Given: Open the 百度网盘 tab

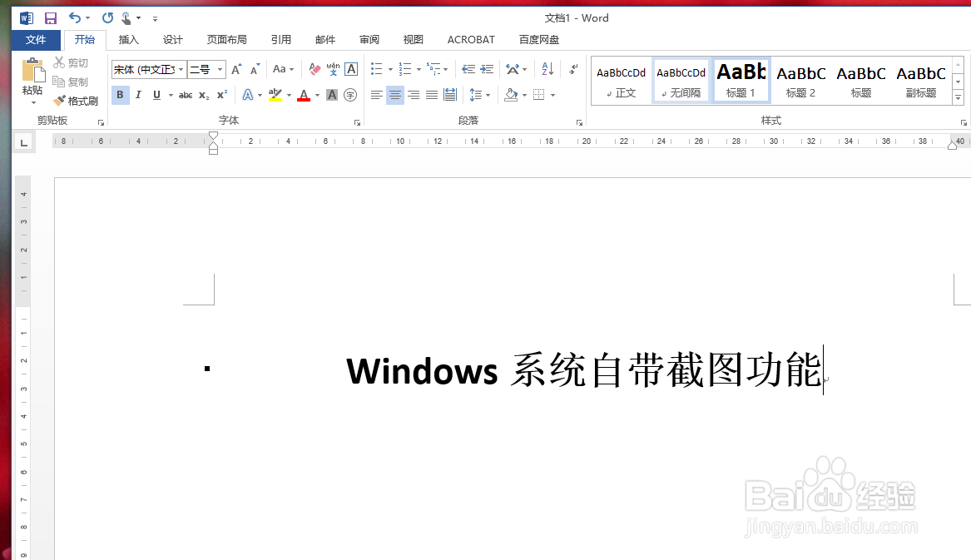Looking at the screenshot, I should pos(539,40).
